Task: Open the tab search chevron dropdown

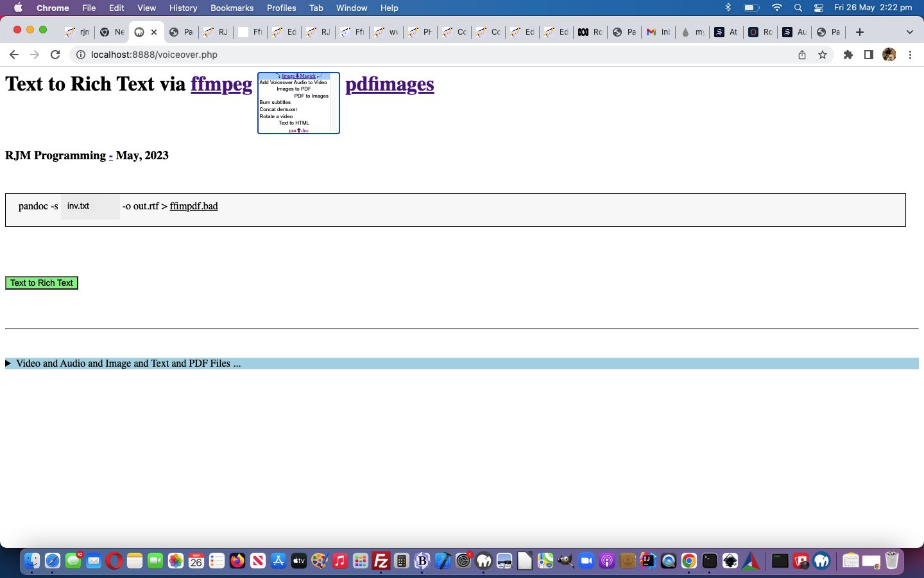Action: pyautogui.click(x=909, y=32)
